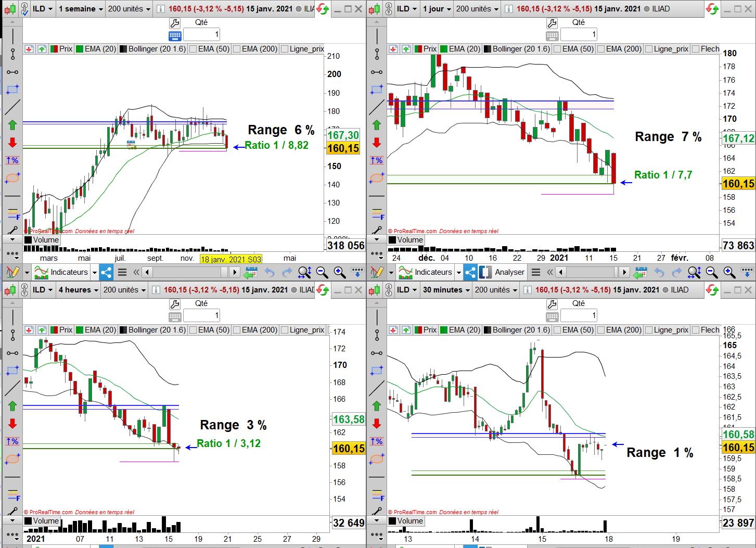756x548 pixels.
Task: Redo the action in the 1 jour toolbar
Action: click(677, 272)
